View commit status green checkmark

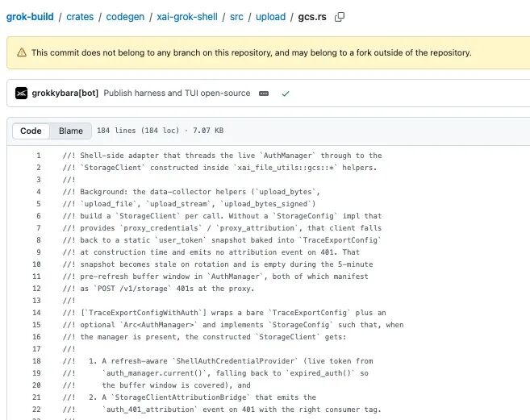(286, 94)
